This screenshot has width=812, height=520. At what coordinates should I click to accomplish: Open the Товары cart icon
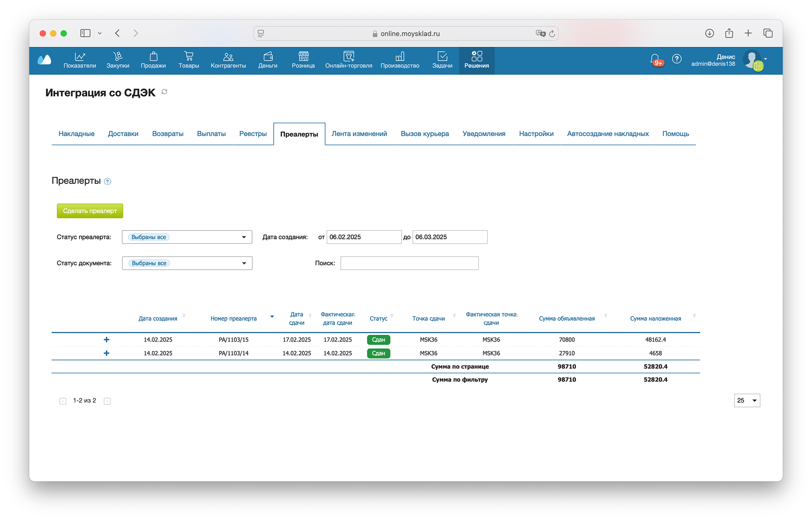click(x=188, y=56)
